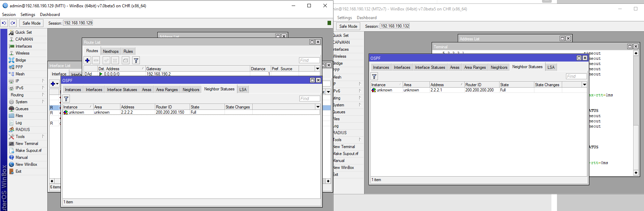Click the Session address field 192.168.190.129
644x211 pixels.
click(78, 23)
